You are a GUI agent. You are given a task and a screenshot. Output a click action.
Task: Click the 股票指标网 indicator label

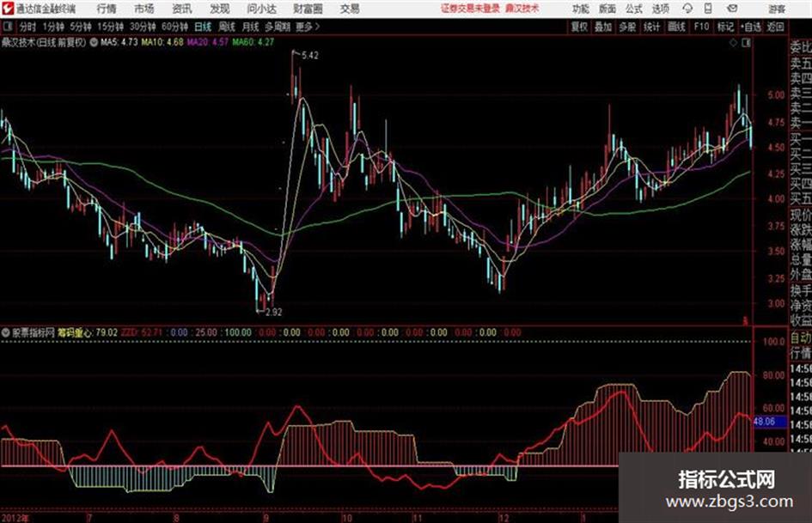tap(34, 332)
